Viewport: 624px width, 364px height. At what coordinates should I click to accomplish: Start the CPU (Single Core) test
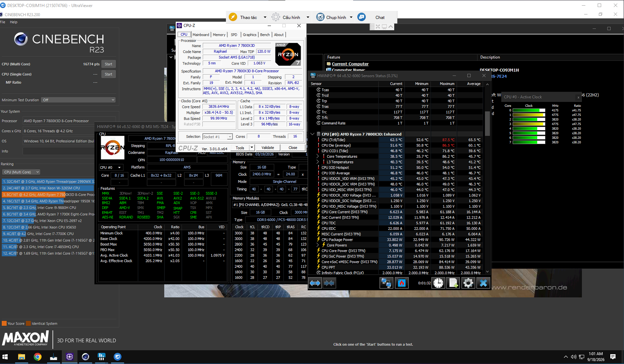(109, 74)
